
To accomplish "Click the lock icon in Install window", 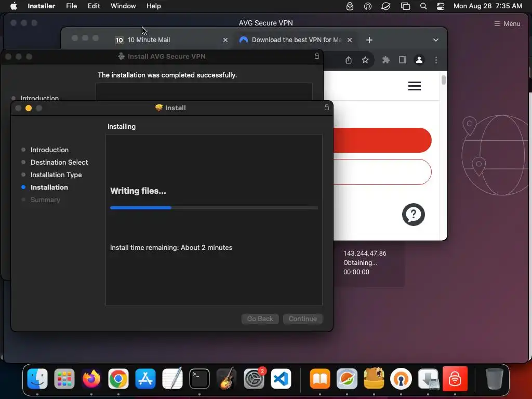I will (x=326, y=108).
